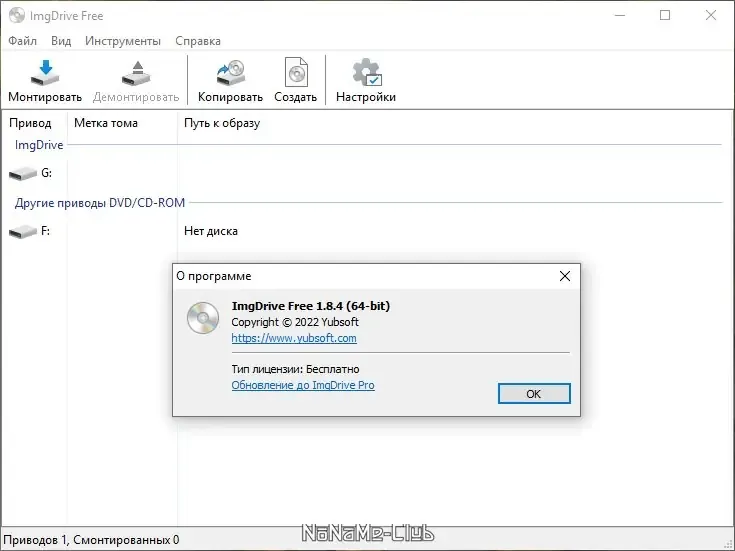
Task: Click the Монтировать (mount) toolbar icon
Action: pos(45,73)
